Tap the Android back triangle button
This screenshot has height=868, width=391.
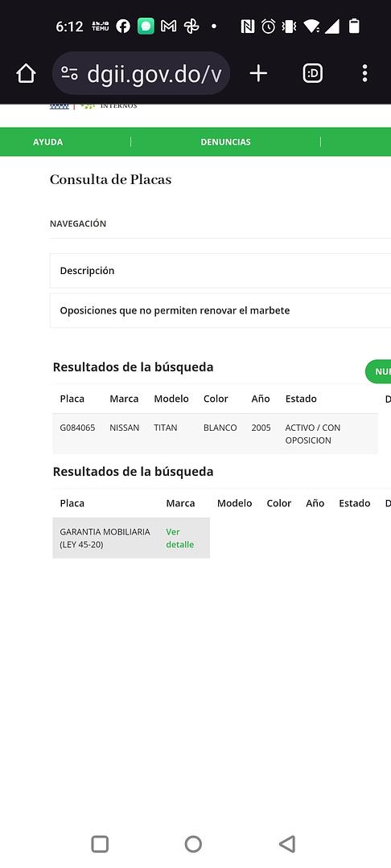tap(287, 844)
